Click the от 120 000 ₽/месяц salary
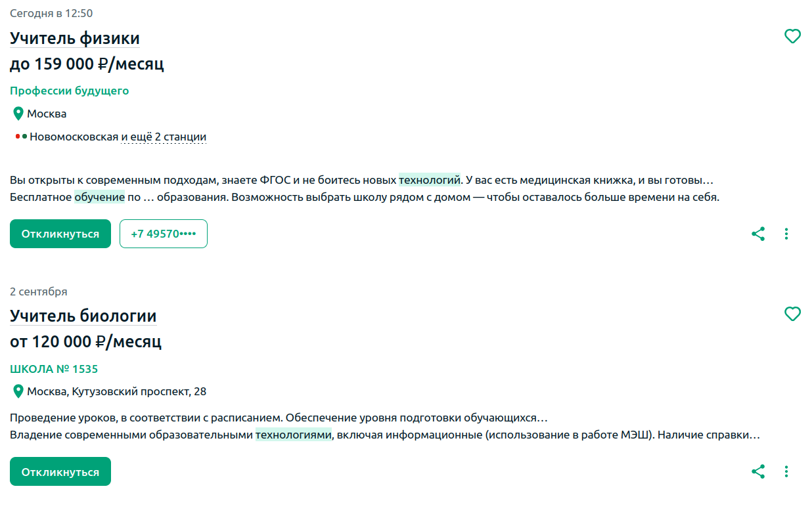The height and width of the screenshot is (518, 812). [x=85, y=341]
